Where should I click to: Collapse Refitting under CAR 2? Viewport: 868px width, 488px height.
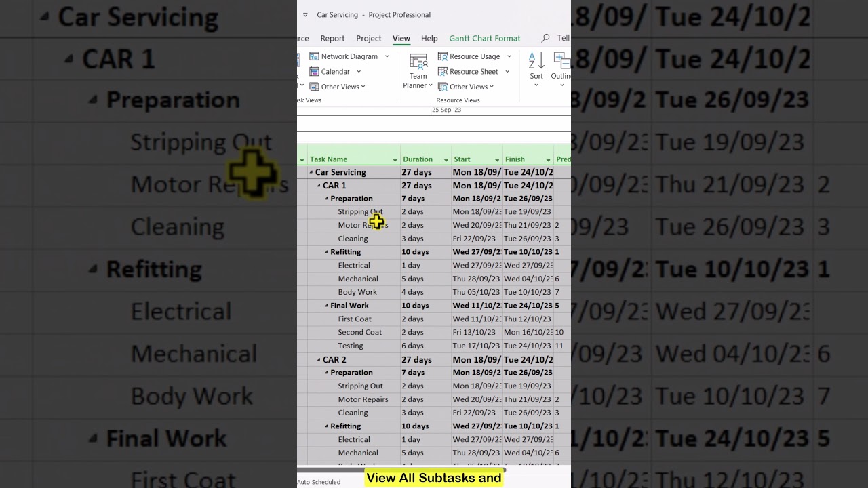326,426
